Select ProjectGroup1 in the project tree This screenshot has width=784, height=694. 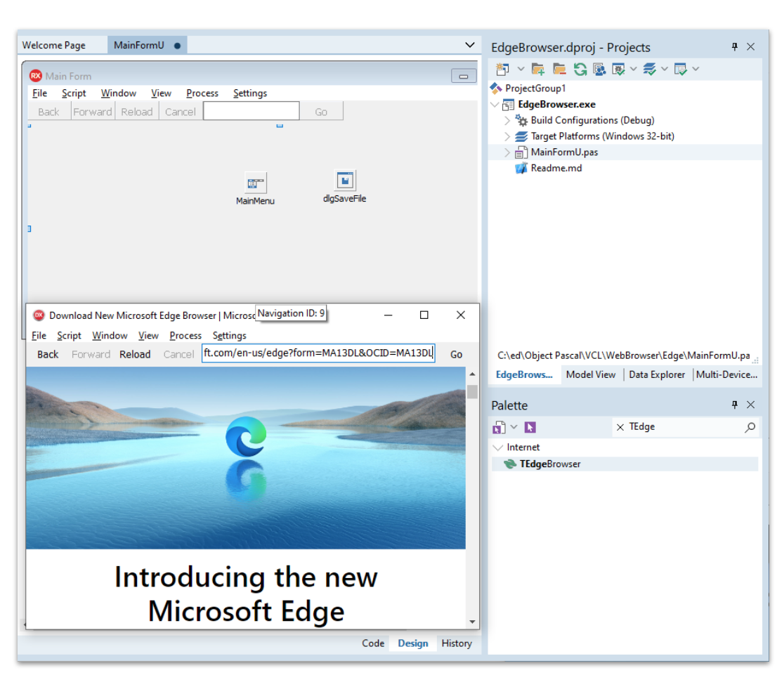coord(535,89)
